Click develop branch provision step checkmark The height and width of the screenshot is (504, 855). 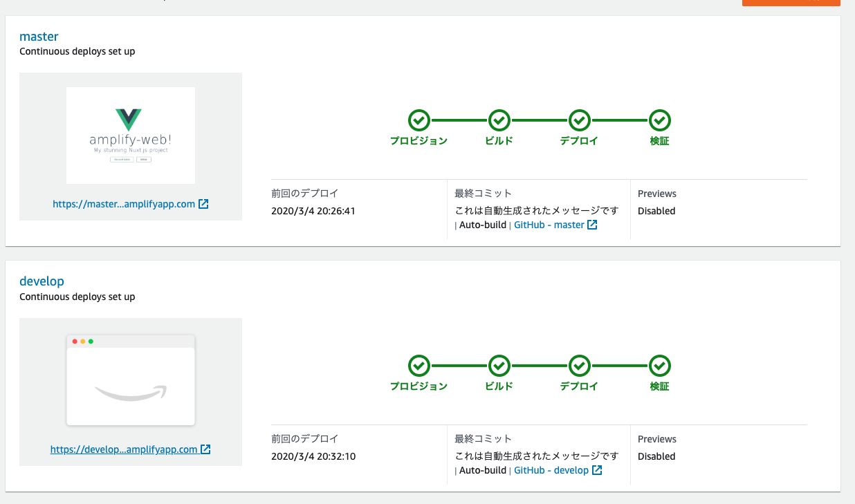[x=419, y=366]
